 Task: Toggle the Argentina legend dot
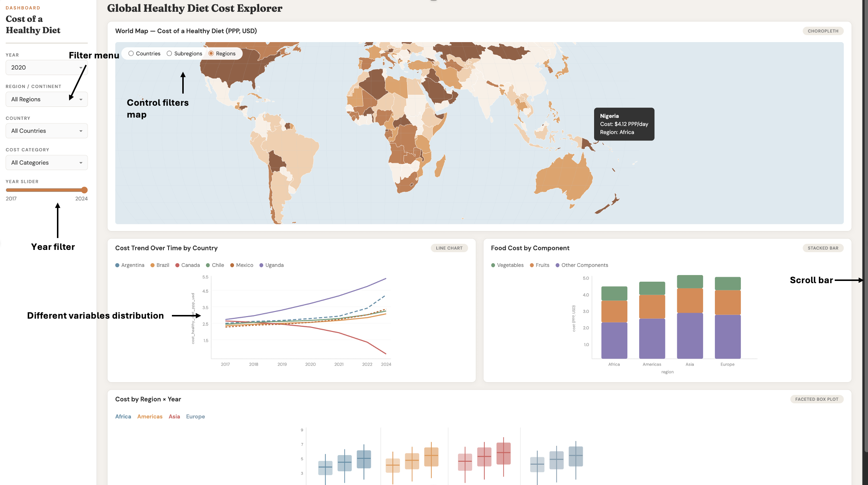tap(117, 265)
